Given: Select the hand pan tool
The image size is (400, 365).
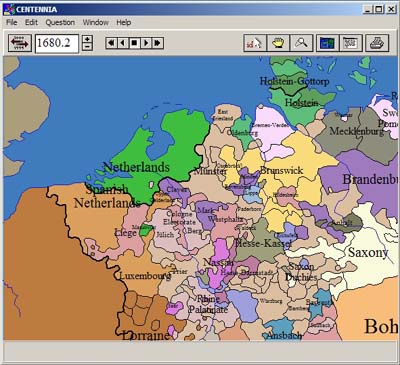Looking at the screenshot, I should (x=278, y=43).
